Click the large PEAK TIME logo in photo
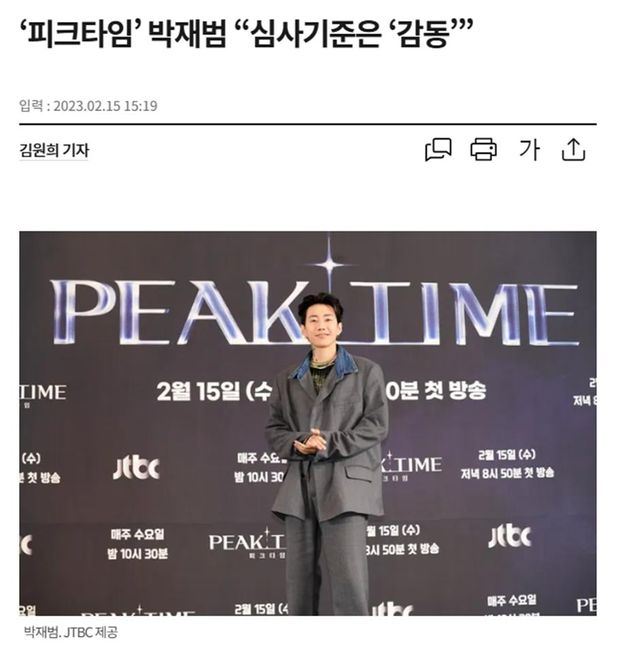Screen dimensions: 640x645 tap(315, 312)
